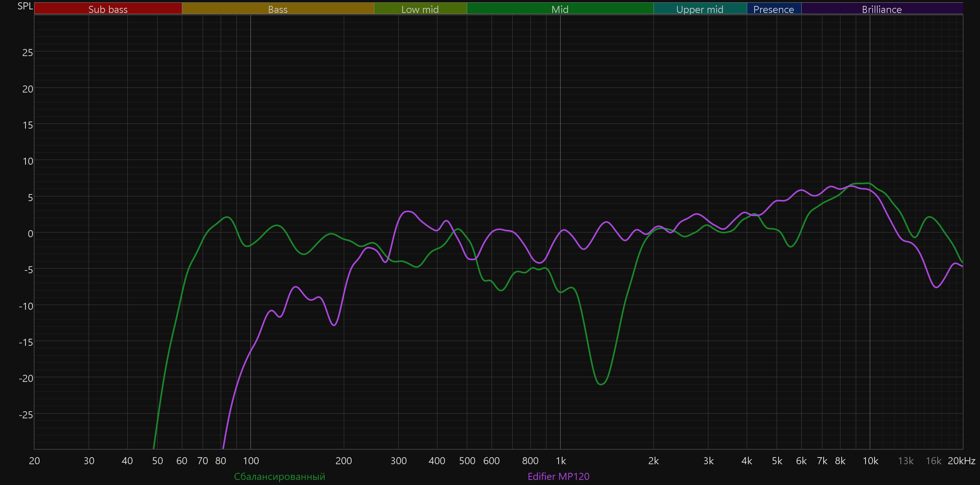The height and width of the screenshot is (485, 980).
Task: Toggle the Сбалансированный legend entry
Action: (279, 476)
